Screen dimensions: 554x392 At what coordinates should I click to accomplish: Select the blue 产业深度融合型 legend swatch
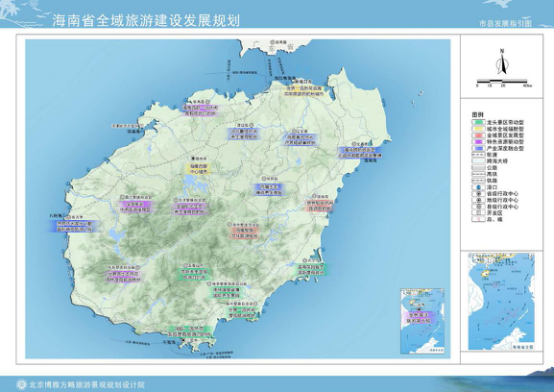click(x=478, y=148)
